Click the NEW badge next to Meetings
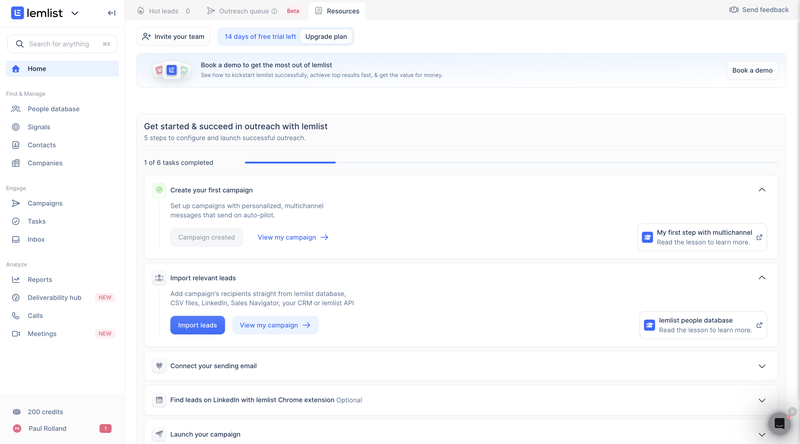Image resolution: width=800 pixels, height=444 pixels. pyautogui.click(x=105, y=334)
